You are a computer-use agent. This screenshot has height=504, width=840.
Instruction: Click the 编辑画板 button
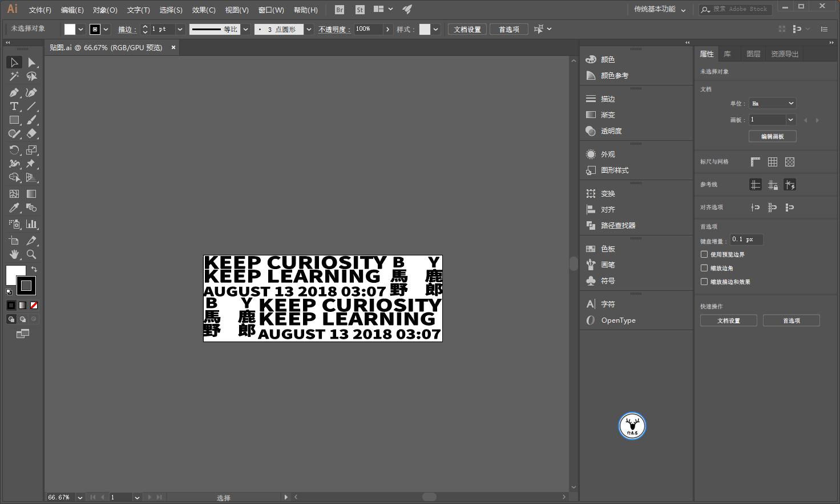click(773, 136)
